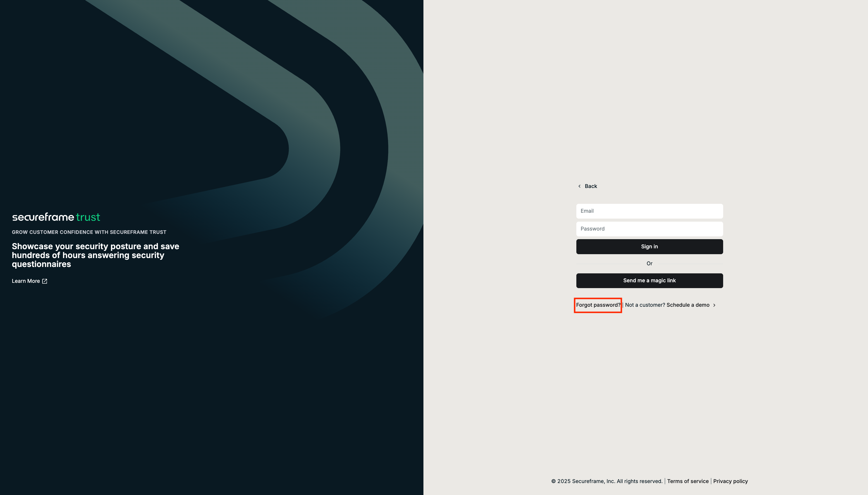Open the Privacy policy footer link
Viewport: 868px width, 495px height.
[x=730, y=481]
